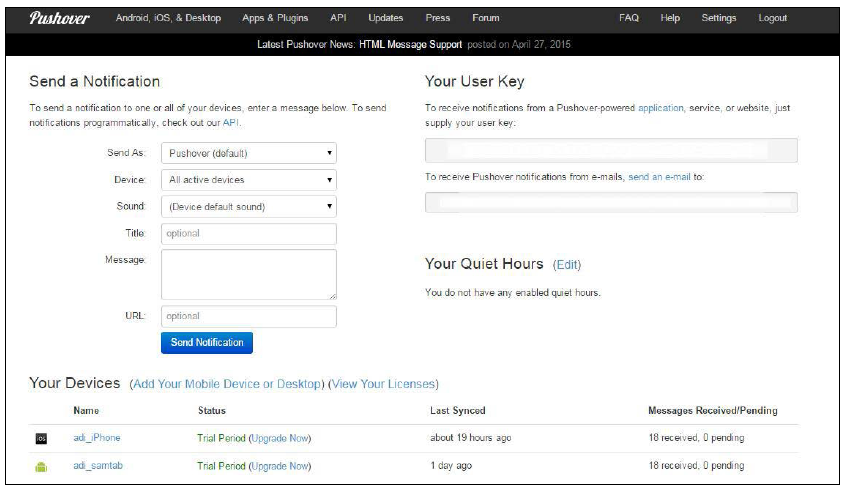Click the Pushover logo in header
Viewport: 848px width, 491px height.
(59, 18)
